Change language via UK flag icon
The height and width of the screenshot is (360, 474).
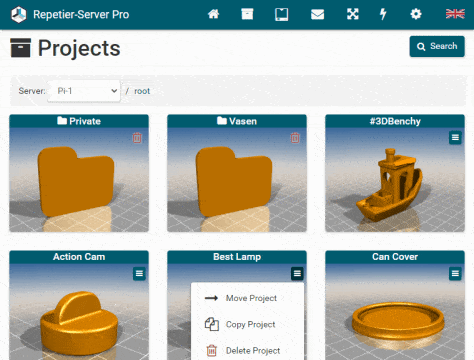point(455,14)
